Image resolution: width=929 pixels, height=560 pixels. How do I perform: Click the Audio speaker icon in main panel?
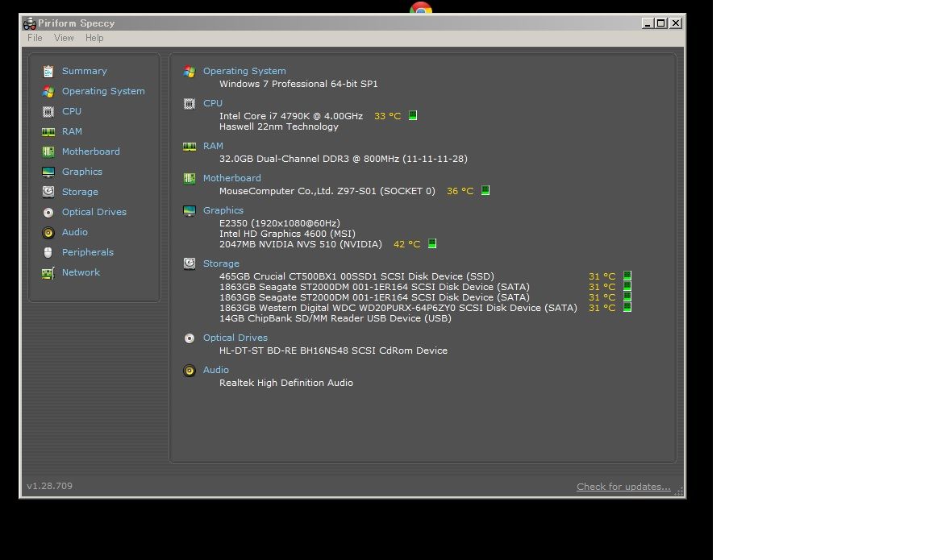[x=190, y=371]
